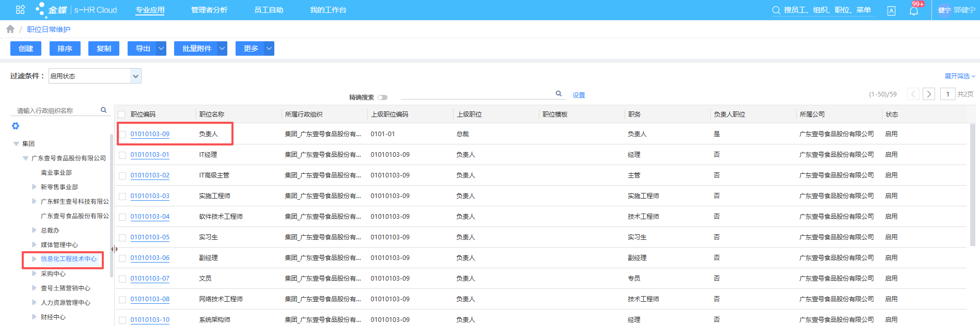The width and height of the screenshot is (980, 326).
Task: Open the 导出 dropdown arrow
Action: (161, 48)
